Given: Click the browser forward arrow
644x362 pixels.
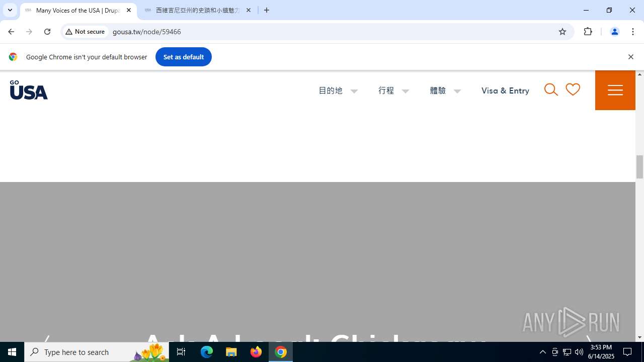Looking at the screenshot, I should 29,32.
